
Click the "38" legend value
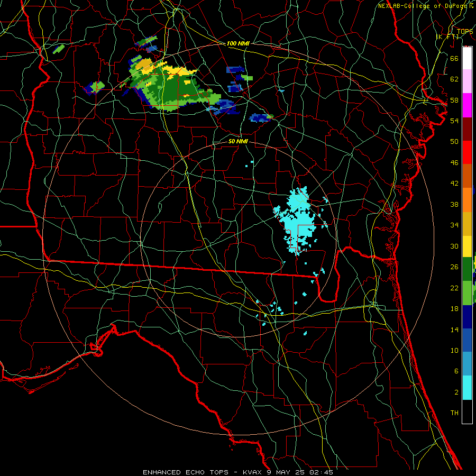(x=454, y=204)
